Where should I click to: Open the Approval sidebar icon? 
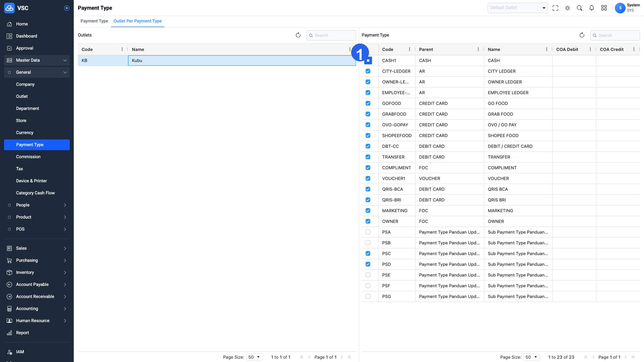click(9, 48)
